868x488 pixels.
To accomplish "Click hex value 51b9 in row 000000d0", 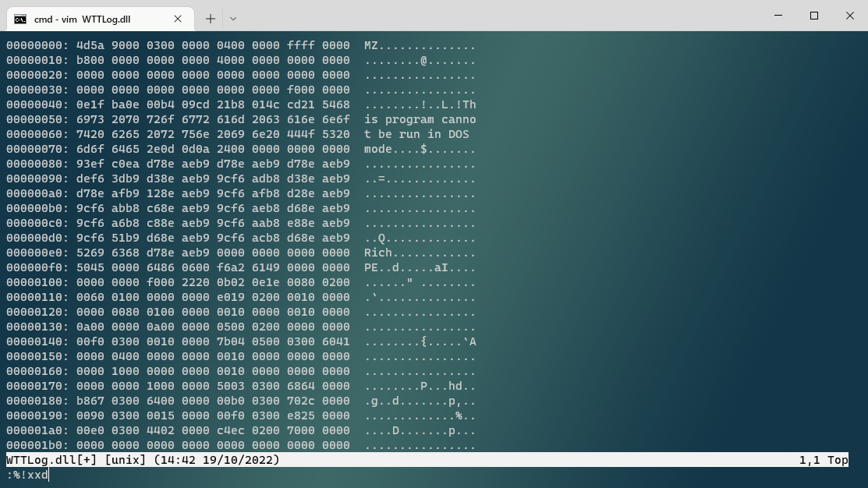I will click(125, 238).
